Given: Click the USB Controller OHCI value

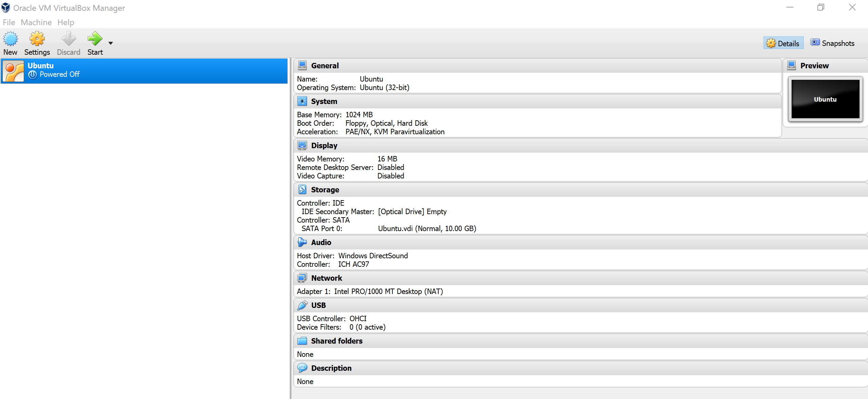Looking at the screenshot, I should [358, 318].
